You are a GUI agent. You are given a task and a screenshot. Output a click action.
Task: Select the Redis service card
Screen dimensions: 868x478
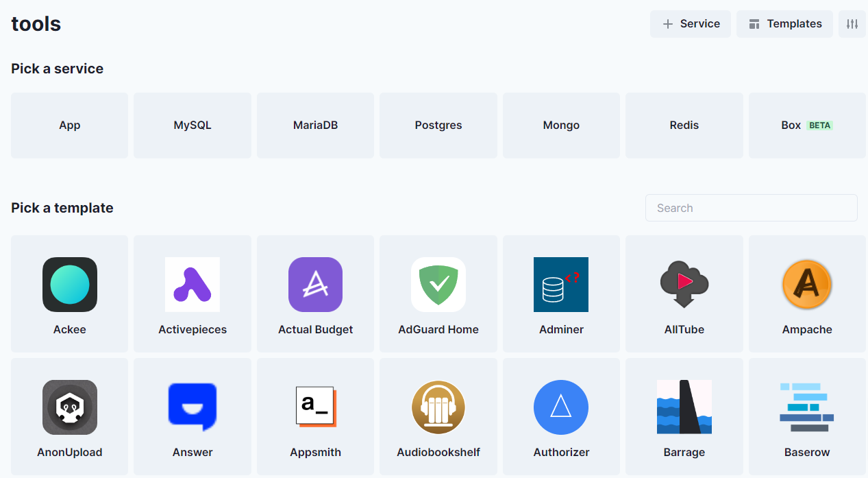[684, 126]
